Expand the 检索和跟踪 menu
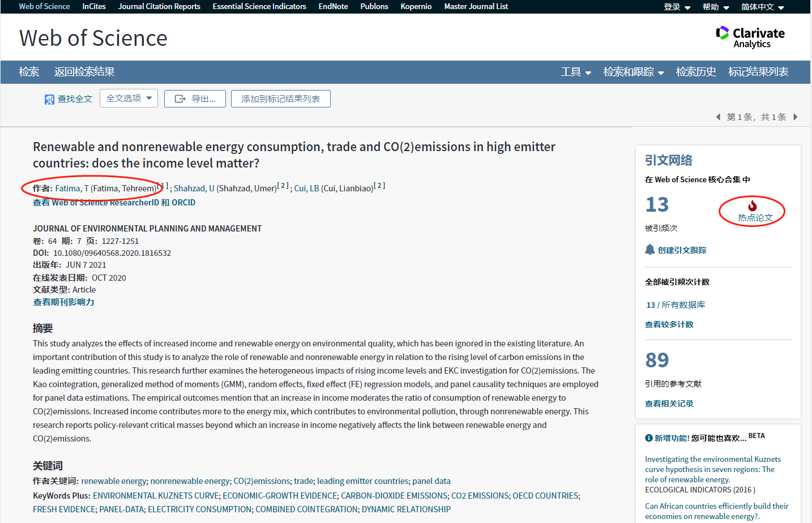This screenshot has height=523, width=812. [x=633, y=72]
